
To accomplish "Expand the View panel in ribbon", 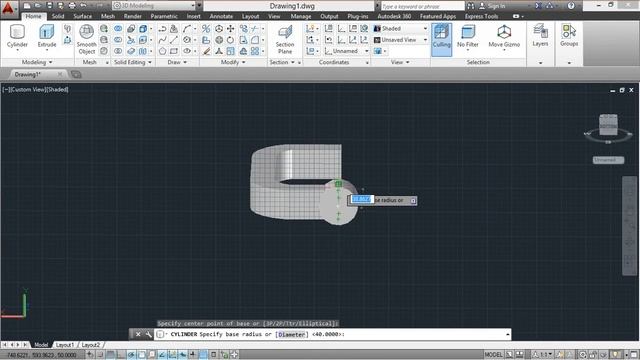I will click(x=400, y=62).
